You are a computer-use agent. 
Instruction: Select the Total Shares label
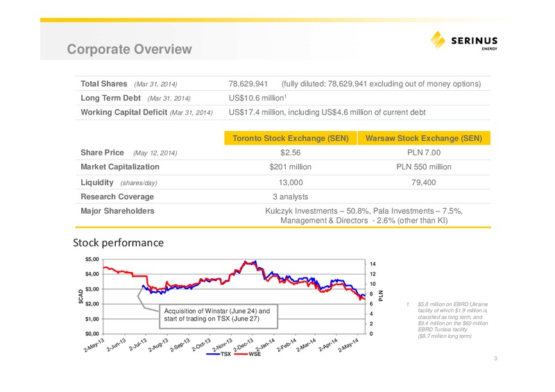pyautogui.click(x=103, y=83)
